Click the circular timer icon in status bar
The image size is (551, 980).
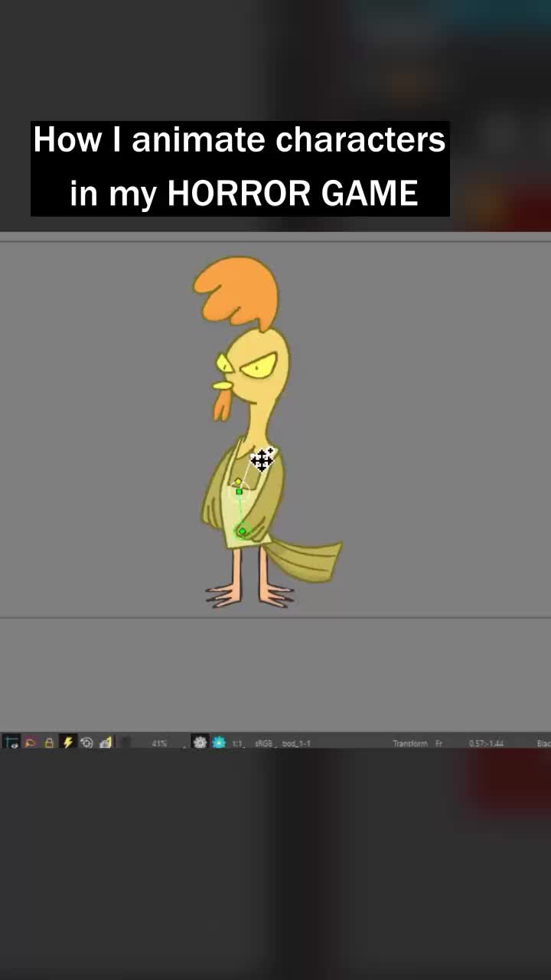(86, 743)
